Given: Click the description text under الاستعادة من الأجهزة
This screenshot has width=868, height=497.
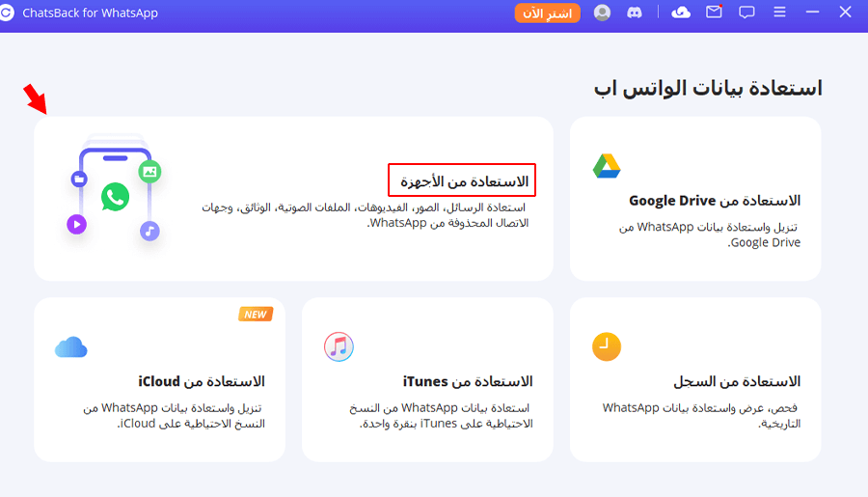Looking at the screenshot, I should (365, 215).
